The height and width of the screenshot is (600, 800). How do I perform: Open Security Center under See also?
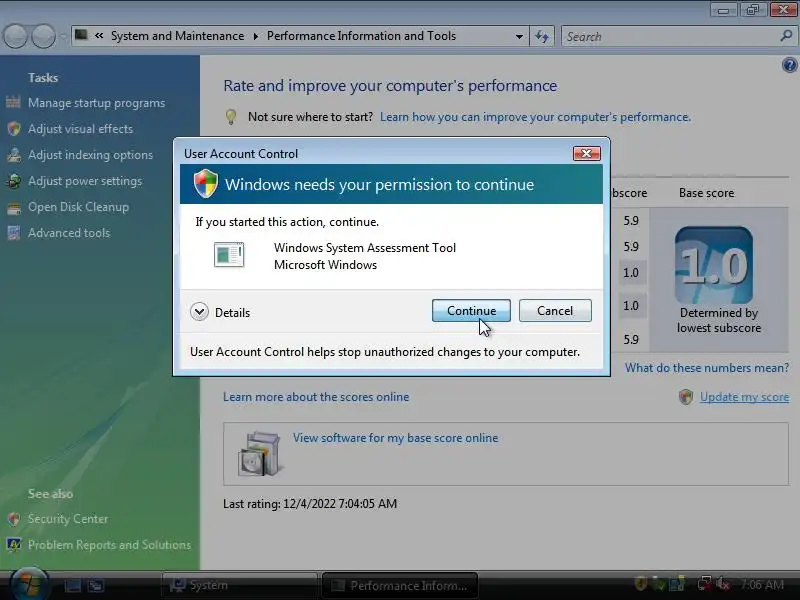point(68,519)
